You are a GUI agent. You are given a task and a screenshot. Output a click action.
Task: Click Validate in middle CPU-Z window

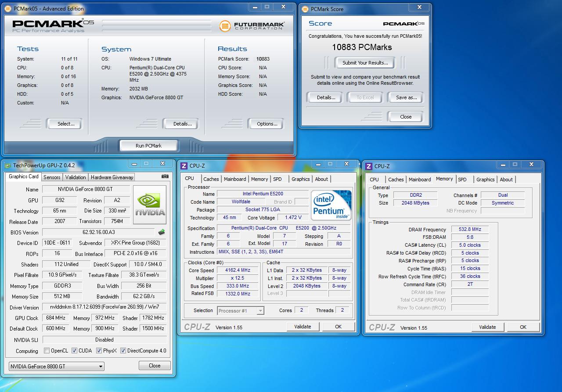click(x=303, y=327)
